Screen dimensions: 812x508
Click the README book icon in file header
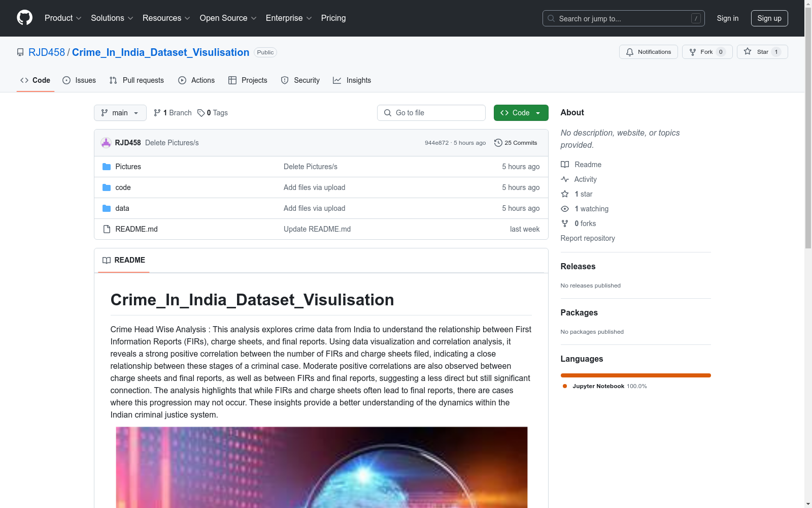[107, 260]
